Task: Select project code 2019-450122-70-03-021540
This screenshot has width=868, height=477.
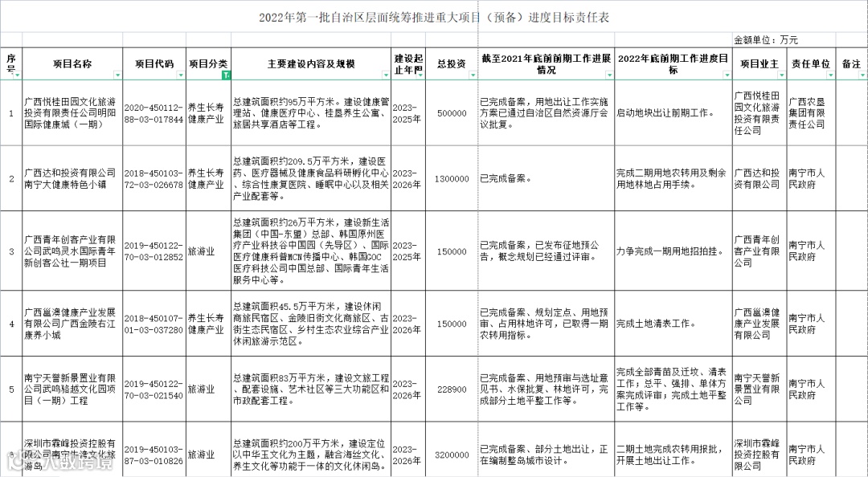Action: pyautogui.click(x=154, y=389)
